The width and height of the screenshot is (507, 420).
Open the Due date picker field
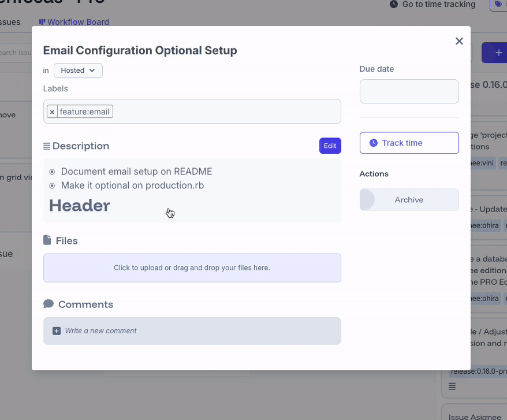point(409,91)
